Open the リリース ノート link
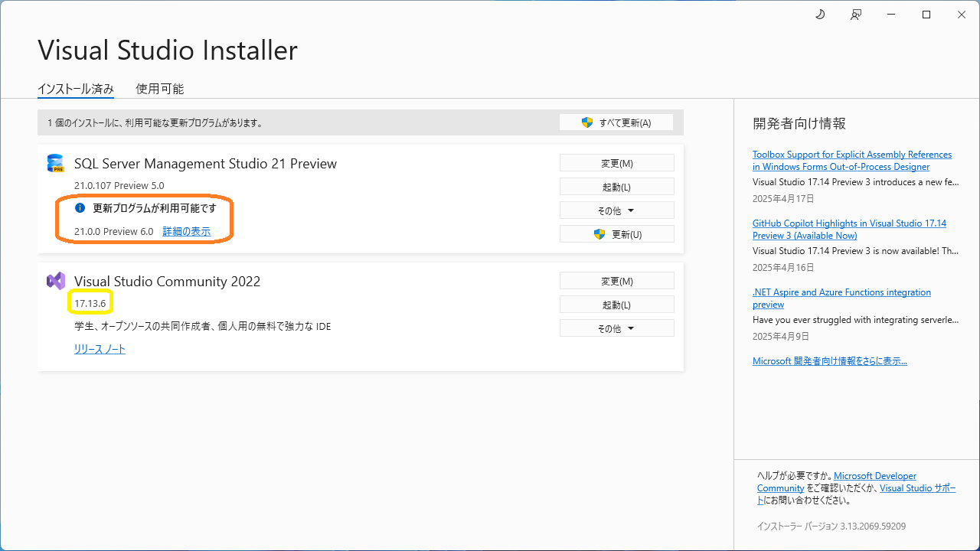Image resolution: width=980 pixels, height=551 pixels. 100,349
